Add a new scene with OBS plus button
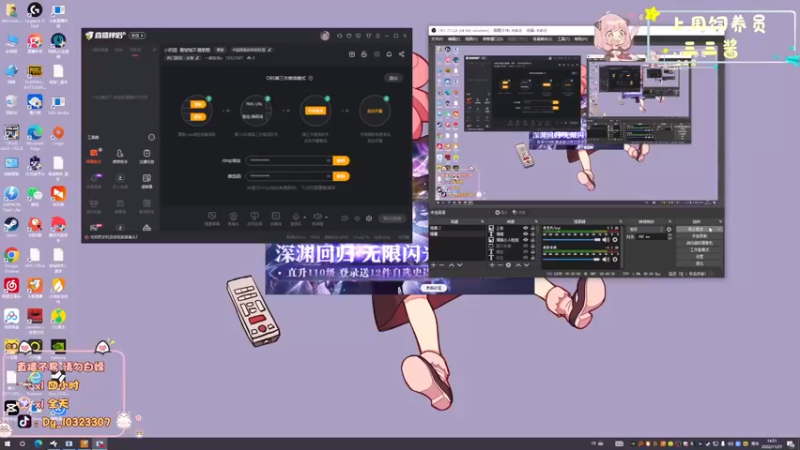The image size is (800, 450). point(434,265)
